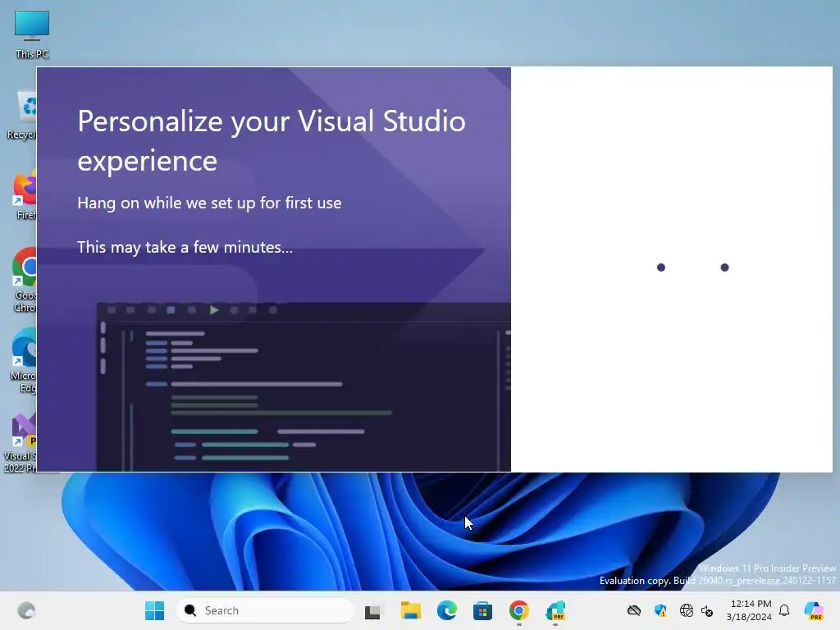Screen dimensions: 840x630
Task: Click the taskbar Search box
Action: [x=265, y=610]
